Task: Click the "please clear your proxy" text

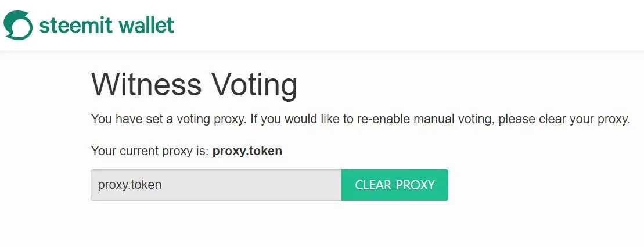Action: tap(564, 120)
